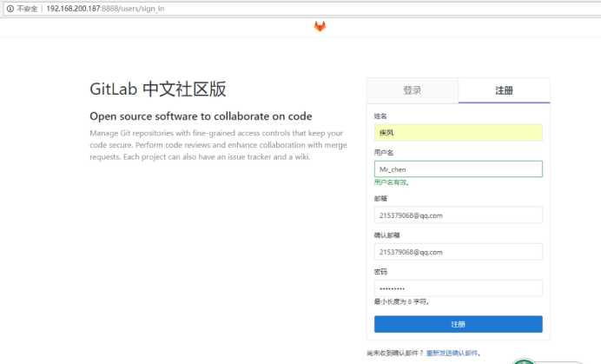Image resolution: width=601 pixels, height=364 pixels.
Task: Click the 确认邮箱 confirm email field
Action: pos(458,252)
